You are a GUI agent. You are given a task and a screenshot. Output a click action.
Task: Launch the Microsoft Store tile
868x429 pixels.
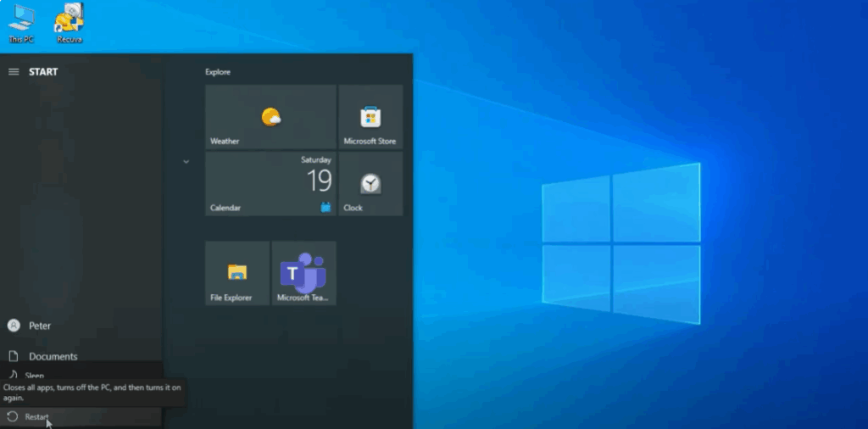click(x=370, y=117)
